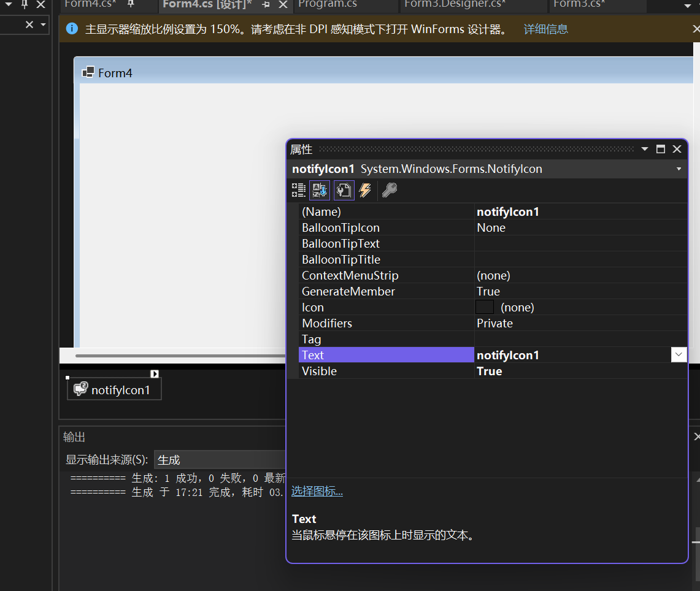Click the 详细信息 link in the warning bar

(545, 28)
